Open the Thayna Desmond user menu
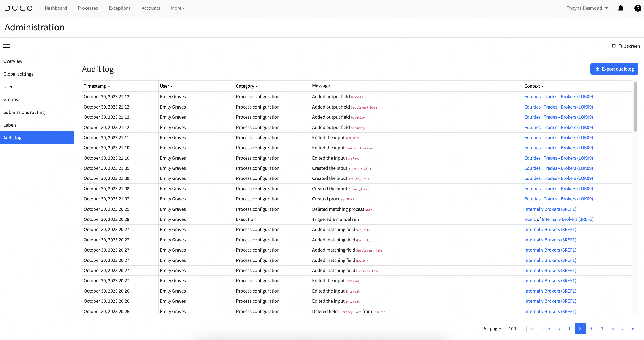The image size is (644, 340). point(587,8)
